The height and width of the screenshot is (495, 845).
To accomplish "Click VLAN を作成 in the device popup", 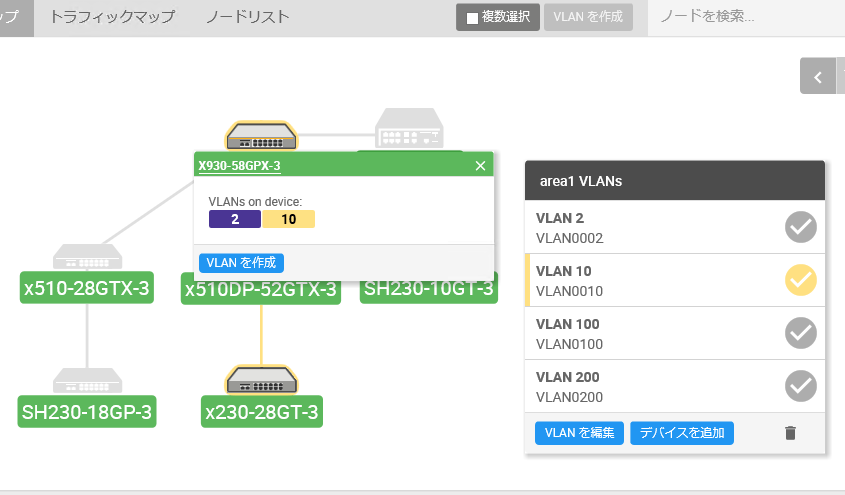I will coord(241,263).
